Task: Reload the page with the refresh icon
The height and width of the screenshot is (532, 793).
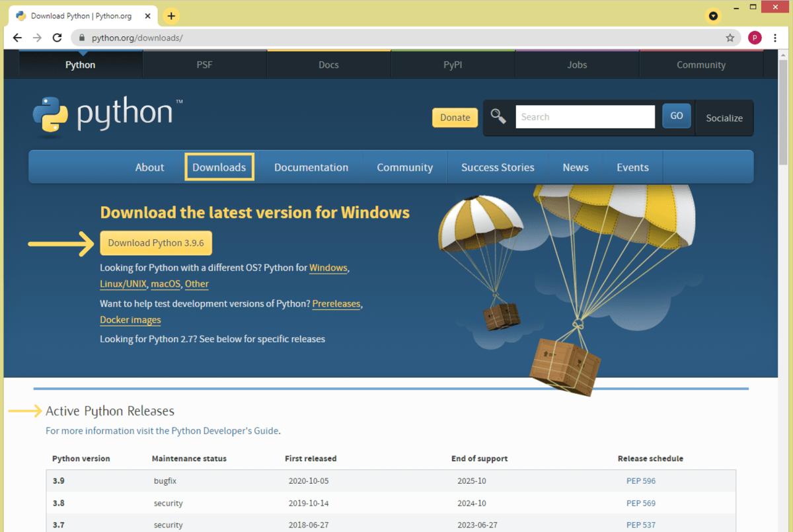Action: (57, 38)
